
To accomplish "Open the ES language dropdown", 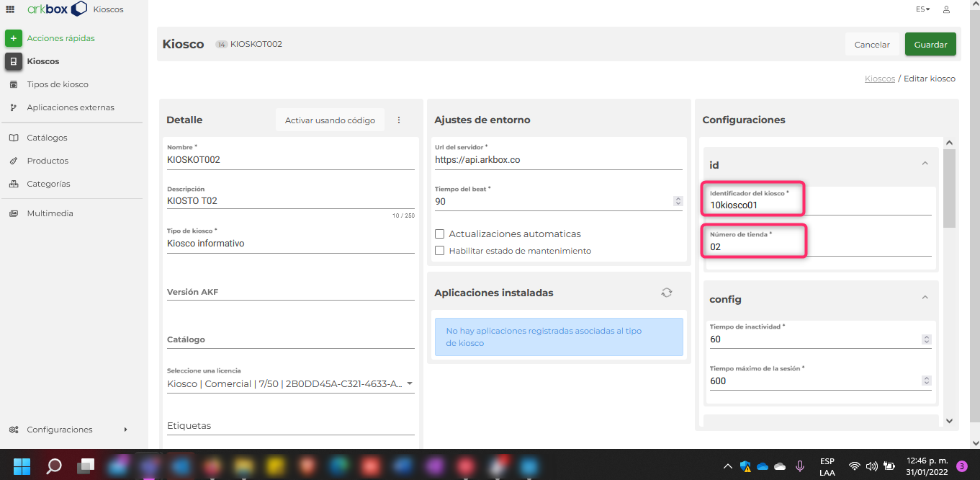I will [922, 9].
